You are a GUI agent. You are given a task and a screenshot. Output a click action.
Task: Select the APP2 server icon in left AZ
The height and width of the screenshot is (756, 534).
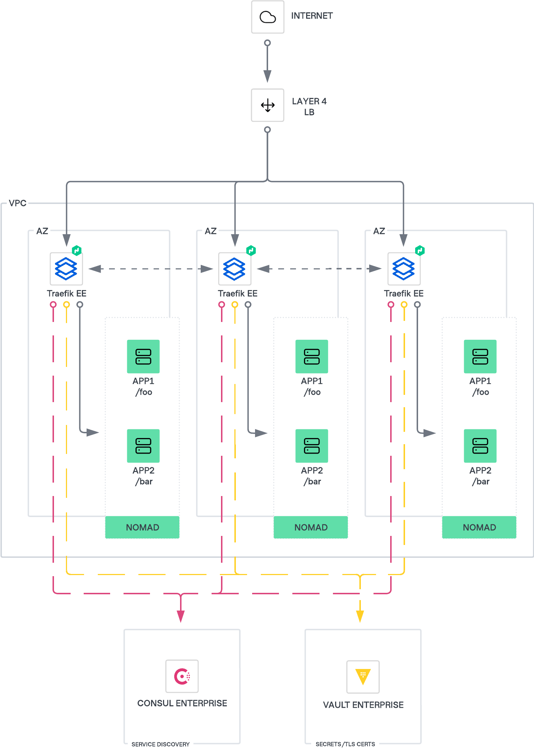(x=143, y=446)
